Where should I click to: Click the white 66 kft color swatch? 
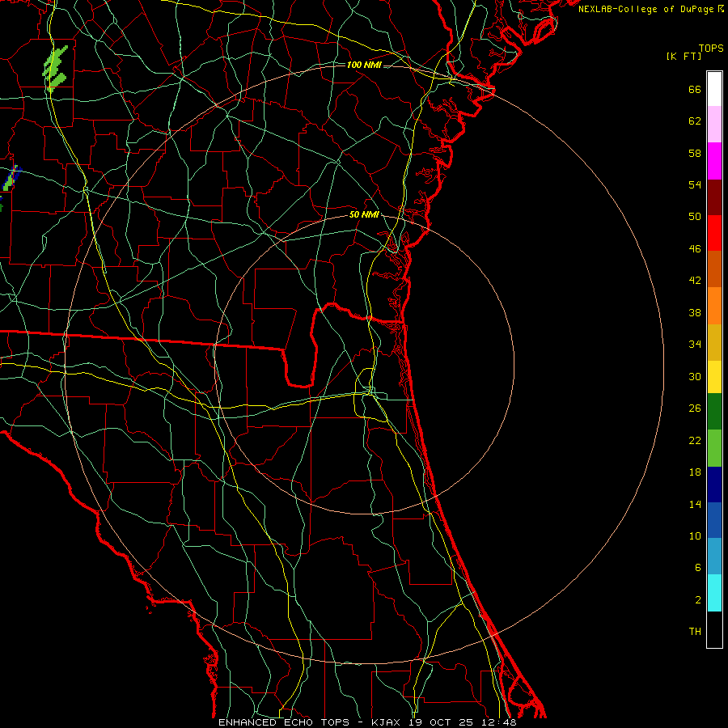click(x=714, y=89)
